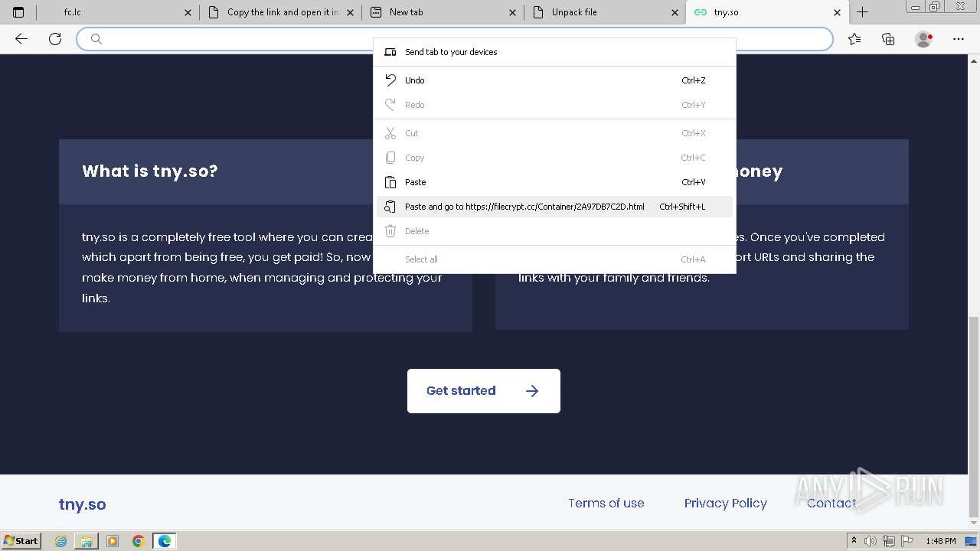Screen dimensions: 980x551
Task: Click the system clock 1:48 PM
Action: (940, 541)
